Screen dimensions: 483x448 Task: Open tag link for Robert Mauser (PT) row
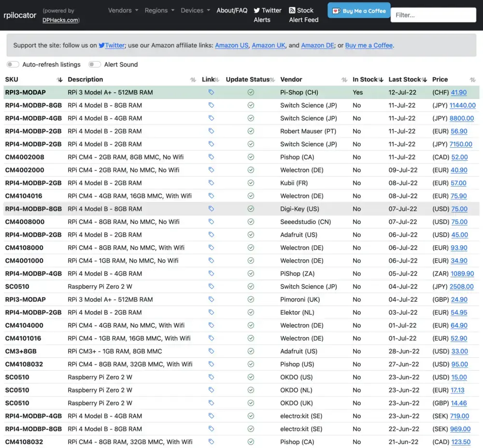pyautogui.click(x=211, y=131)
